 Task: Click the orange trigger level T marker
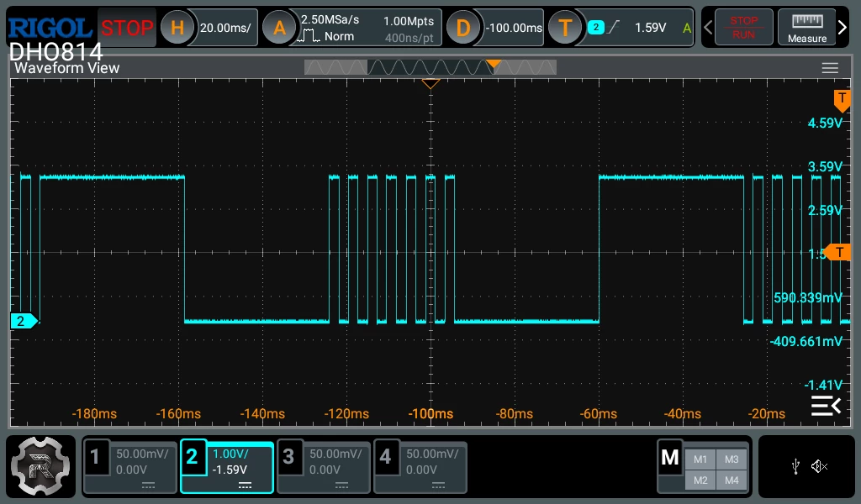[837, 252]
